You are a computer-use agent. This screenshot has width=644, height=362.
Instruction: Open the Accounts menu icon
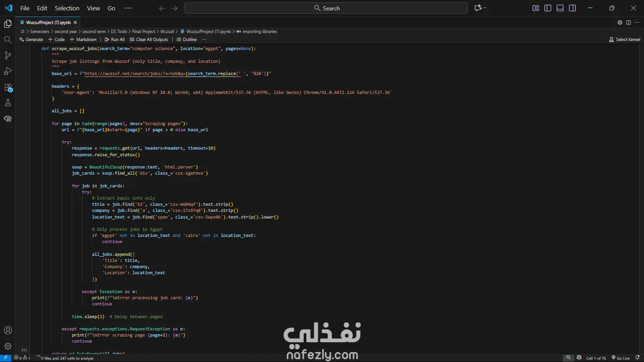[x=8, y=330]
